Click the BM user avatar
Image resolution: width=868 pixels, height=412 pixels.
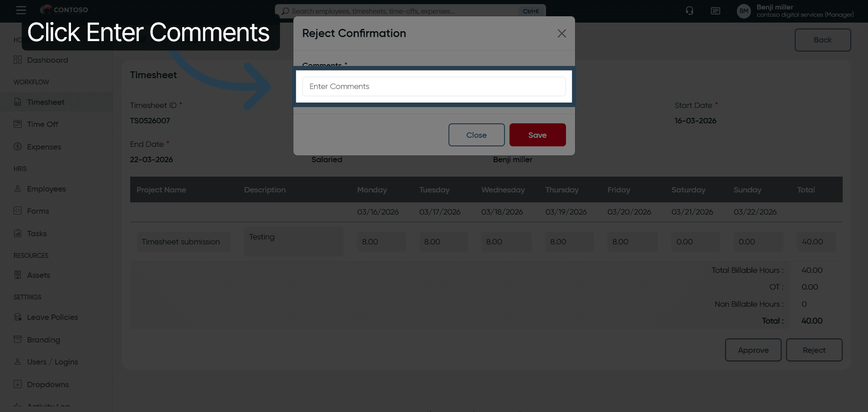(x=744, y=11)
